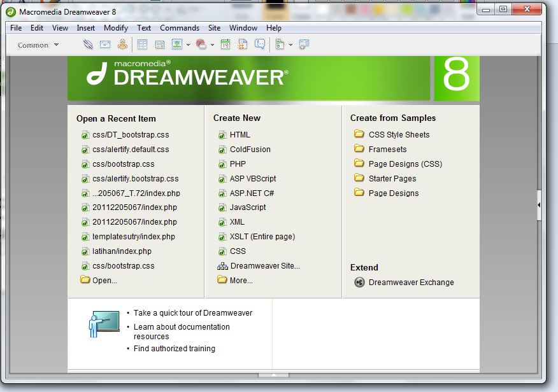Click the Table insert icon
This screenshot has width=558, height=392.
[x=142, y=45]
